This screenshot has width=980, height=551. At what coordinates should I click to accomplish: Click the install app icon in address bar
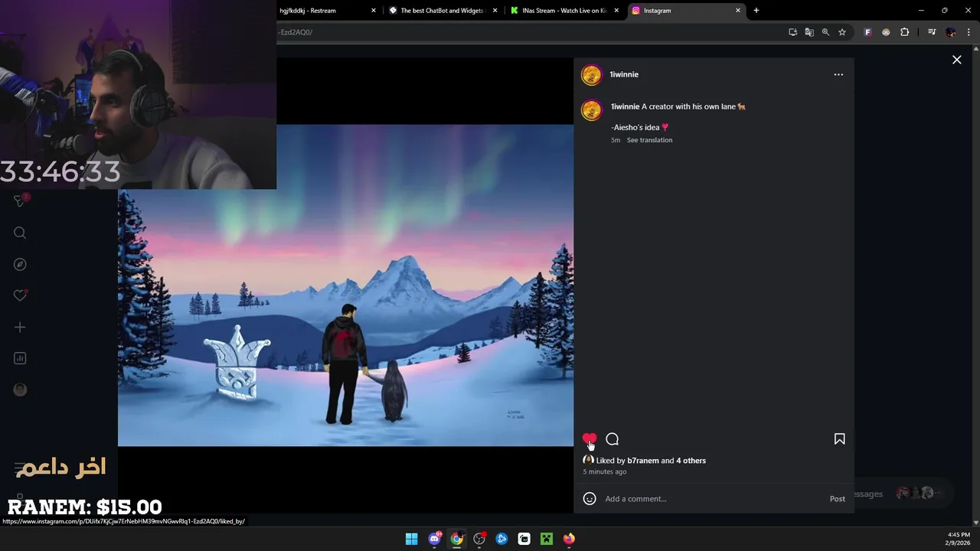pos(792,32)
